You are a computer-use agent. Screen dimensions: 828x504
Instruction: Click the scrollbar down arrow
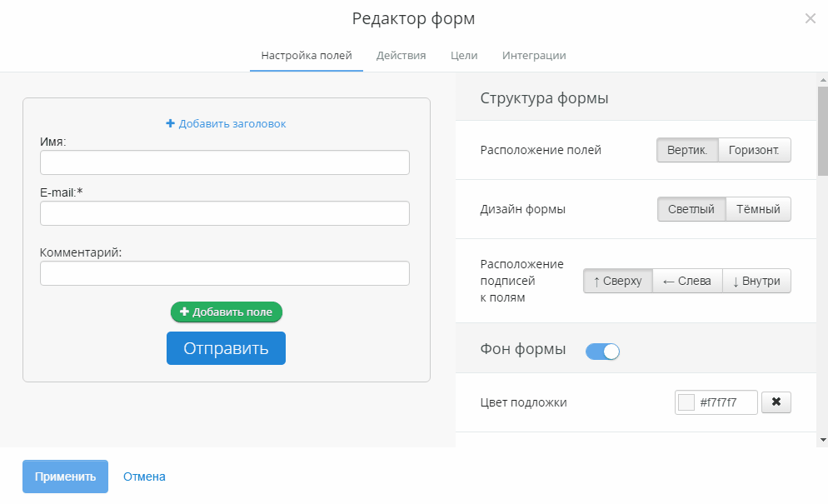(823, 440)
